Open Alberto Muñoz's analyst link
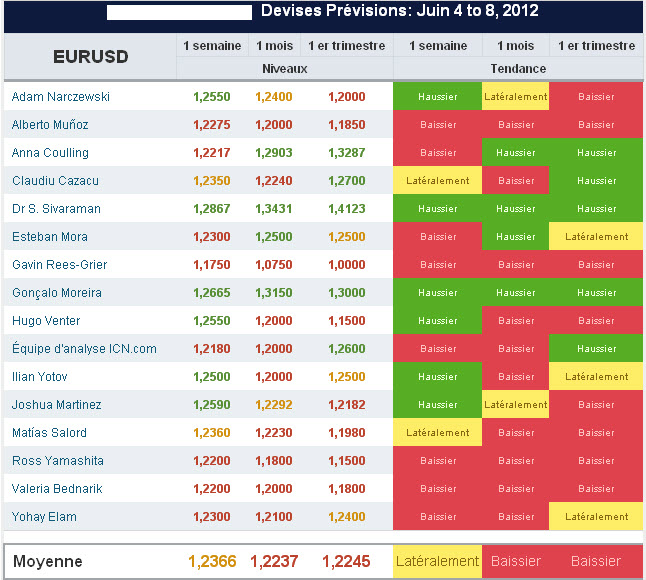The image size is (646, 580). click(50, 125)
